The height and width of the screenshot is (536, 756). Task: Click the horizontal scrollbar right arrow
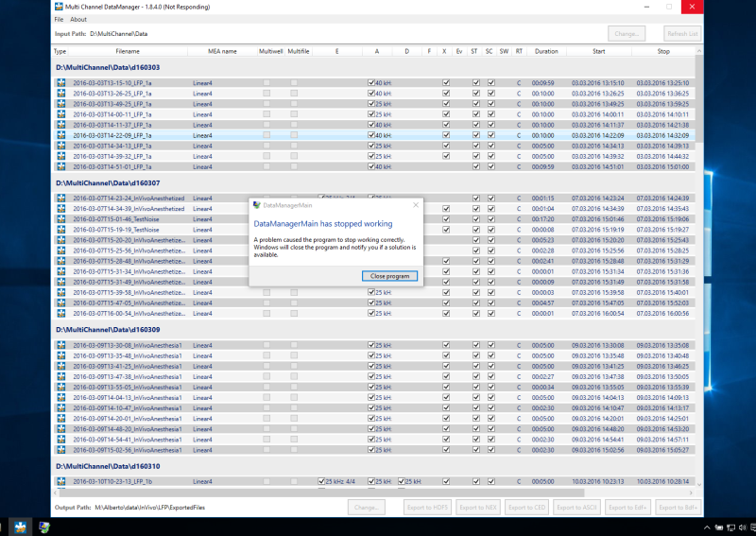tap(691, 493)
